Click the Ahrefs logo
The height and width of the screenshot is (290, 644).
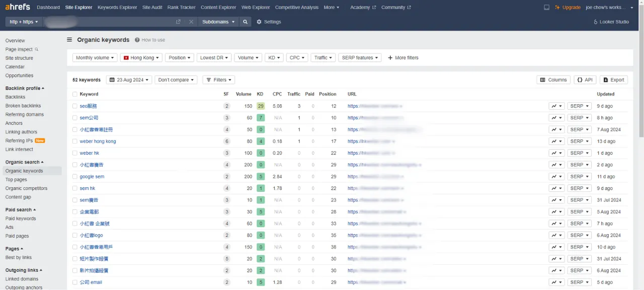point(18,7)
